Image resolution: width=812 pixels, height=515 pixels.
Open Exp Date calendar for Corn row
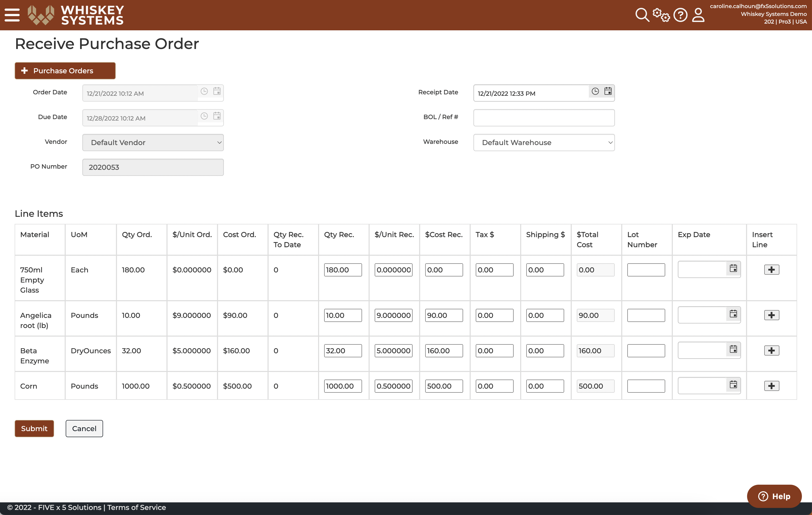click(x=733, y=384)
